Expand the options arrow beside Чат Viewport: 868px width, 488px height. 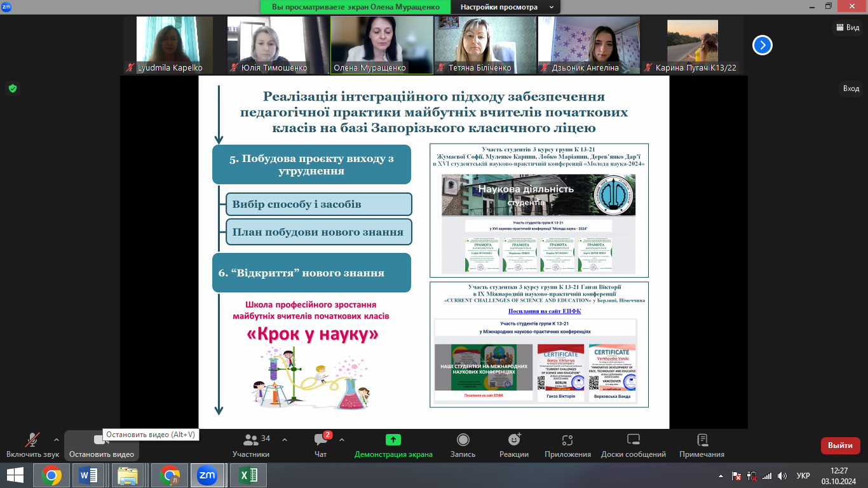point(342,439)
